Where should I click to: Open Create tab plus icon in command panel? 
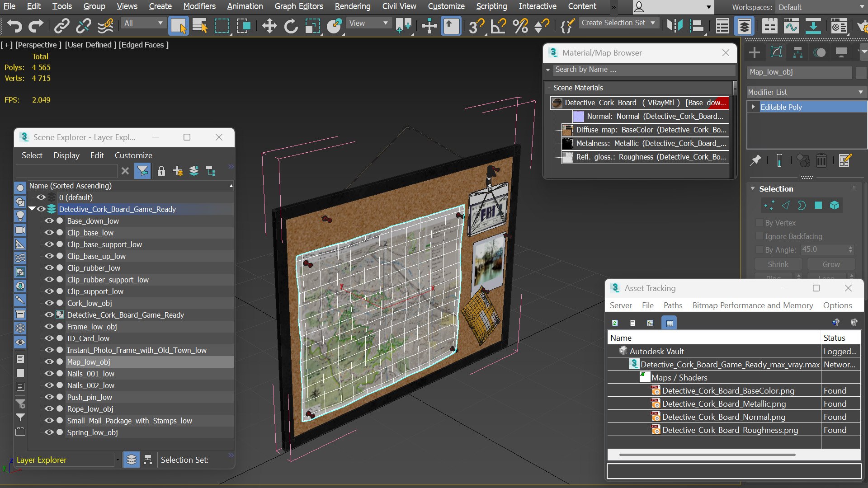pyautogui.click(x=754, y=52)
